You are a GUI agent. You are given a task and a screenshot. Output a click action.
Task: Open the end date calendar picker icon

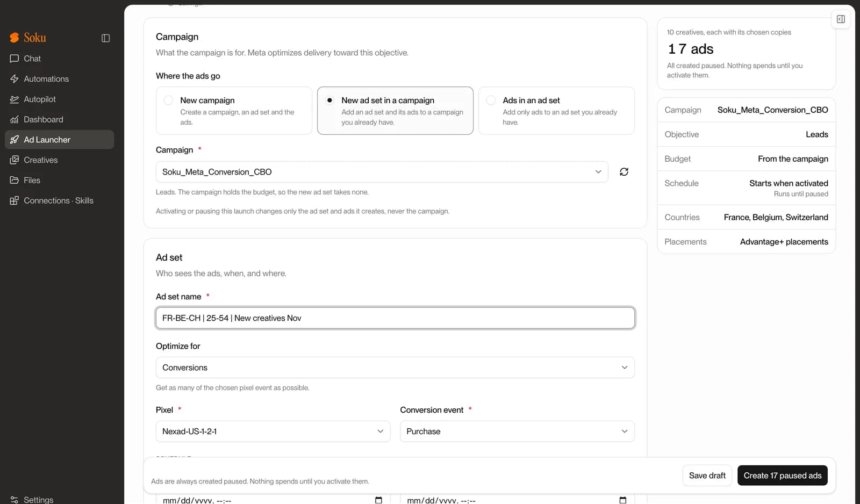pos(623,500)
